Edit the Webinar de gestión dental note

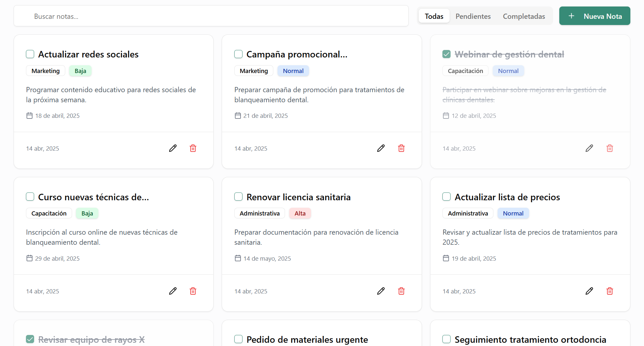pos(589,148)
